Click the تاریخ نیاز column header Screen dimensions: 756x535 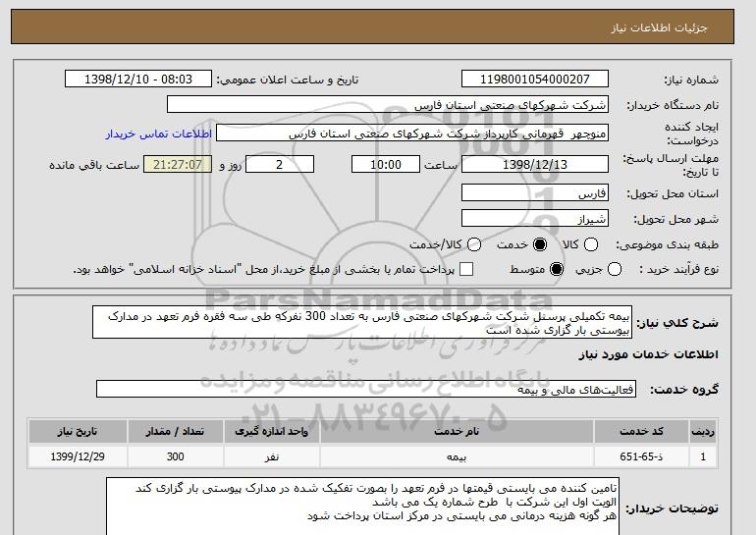[x=78, y=431]
